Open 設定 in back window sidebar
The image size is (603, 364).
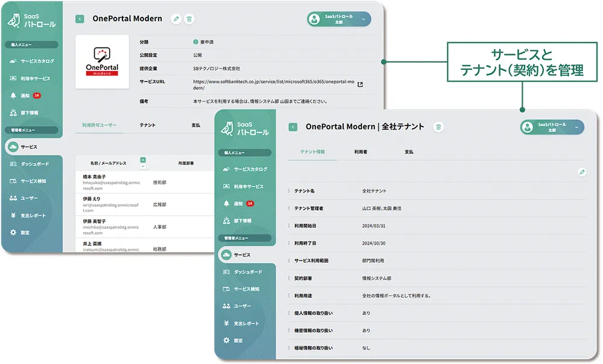tap(20, 233)
